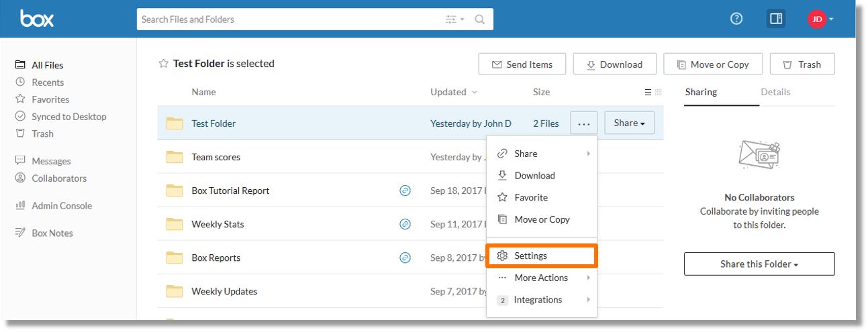This screenshot has height=332, width=868.
Task: Click the Box logo
Action: pos(37,19)
